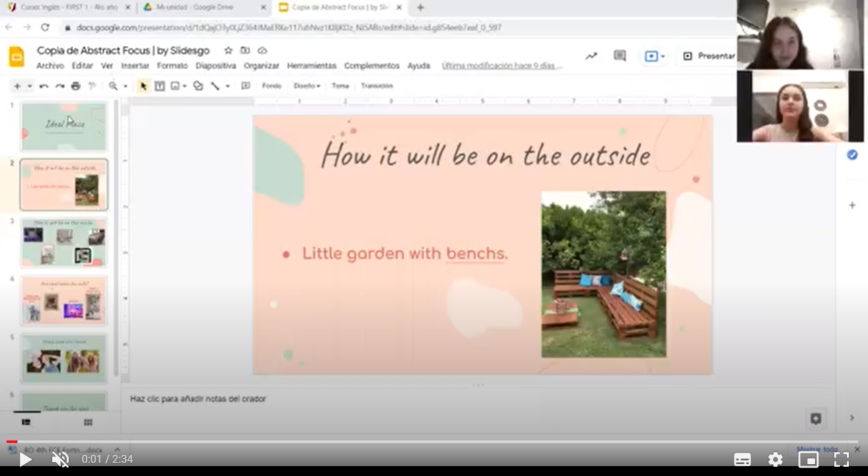
Task: Open the comments history icon
Action: [620, 56]
